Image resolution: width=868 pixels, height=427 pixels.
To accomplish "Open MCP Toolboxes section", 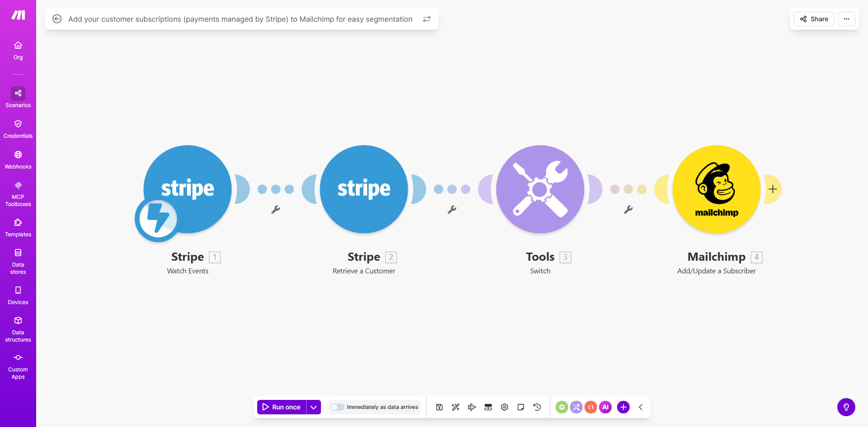I will pos(18,194).
